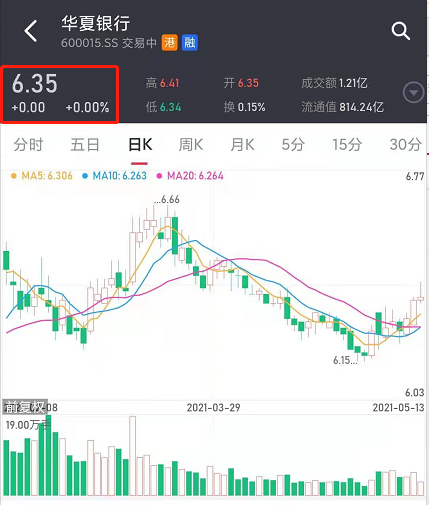Open stock search magnifier icon
This screenshot has width=429, height=505.
(x=401, y=31)
